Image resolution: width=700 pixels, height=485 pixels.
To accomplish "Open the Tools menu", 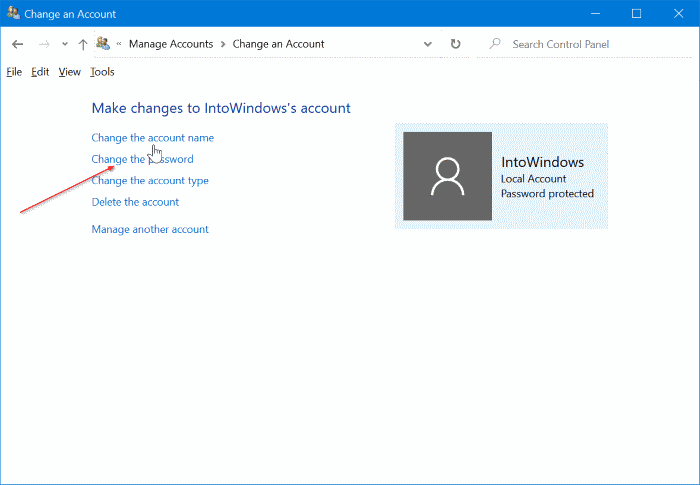I will pyautogui.click(x=102, y=72).
